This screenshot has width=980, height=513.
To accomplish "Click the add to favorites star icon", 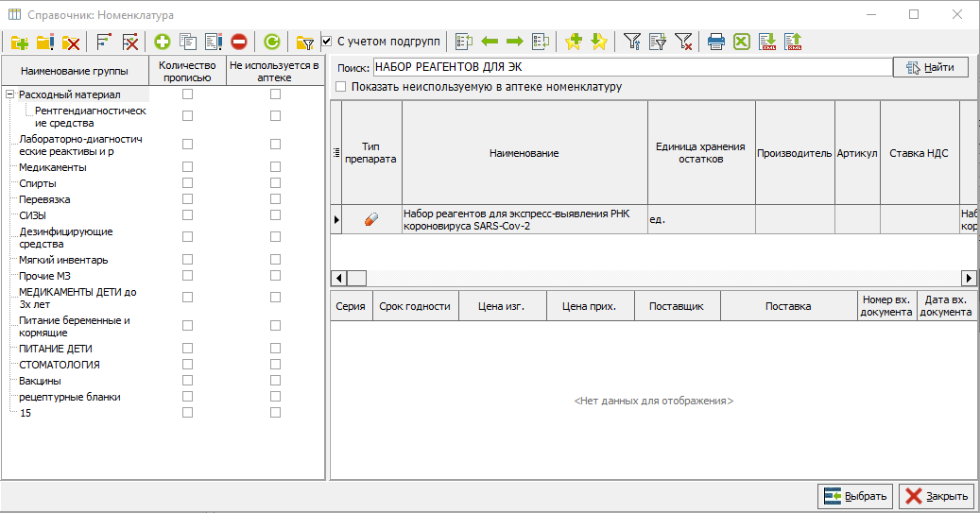I will (573, 42).
